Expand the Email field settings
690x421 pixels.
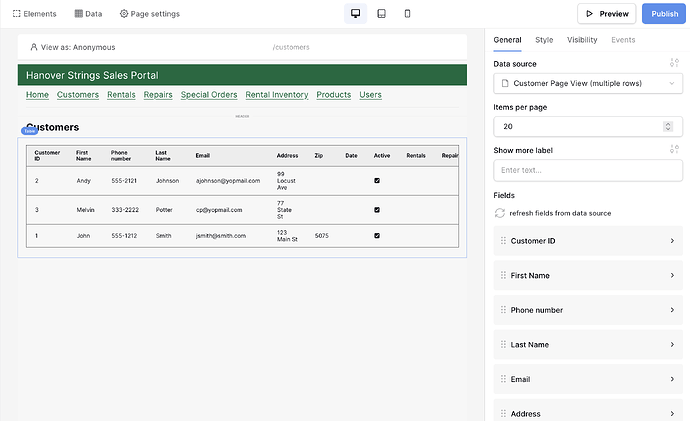[672, 379]
